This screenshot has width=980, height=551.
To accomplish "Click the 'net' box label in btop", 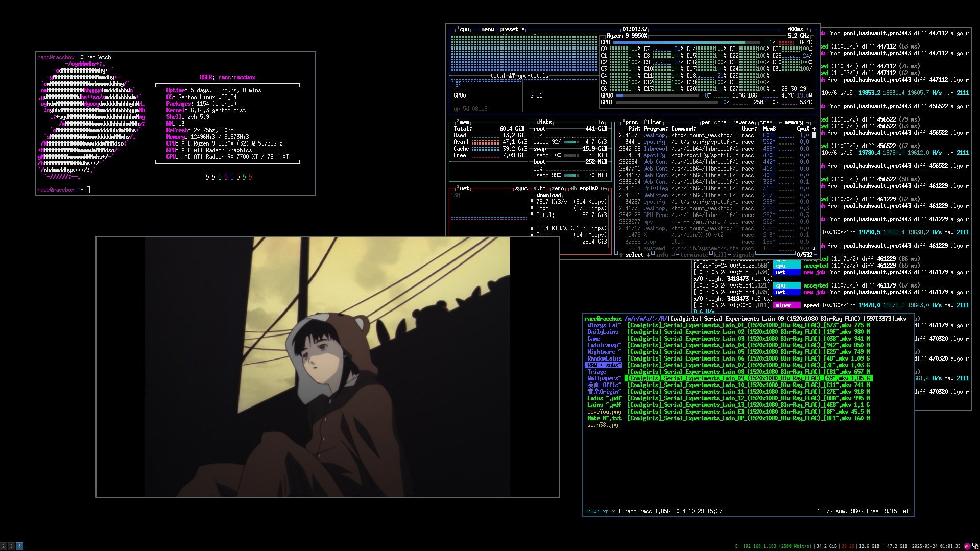I will pos(464,188).
